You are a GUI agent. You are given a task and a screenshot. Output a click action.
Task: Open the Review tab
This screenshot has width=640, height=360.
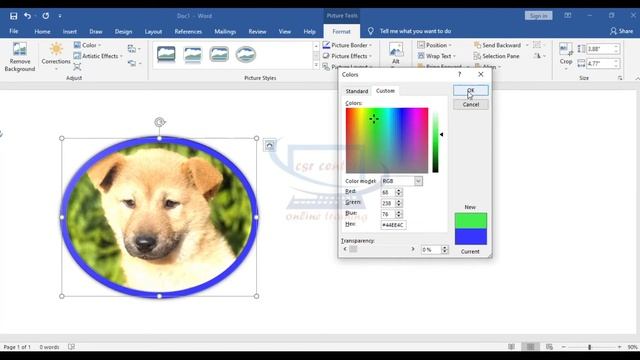tap(257, 31)
